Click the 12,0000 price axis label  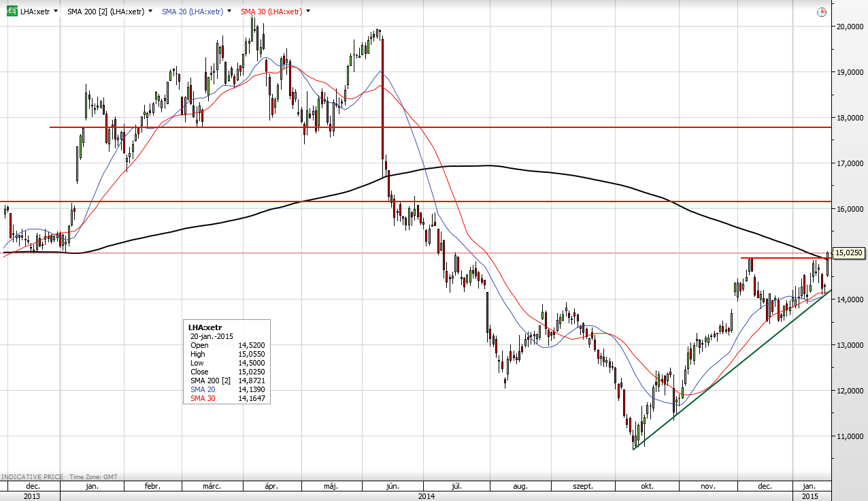click(x=851, y=391)
